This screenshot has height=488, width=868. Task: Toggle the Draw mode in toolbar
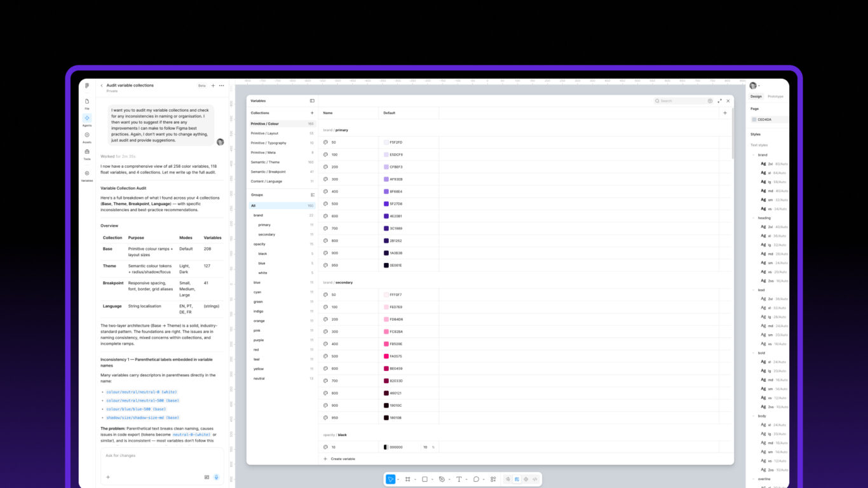click(x=508, y=479)
